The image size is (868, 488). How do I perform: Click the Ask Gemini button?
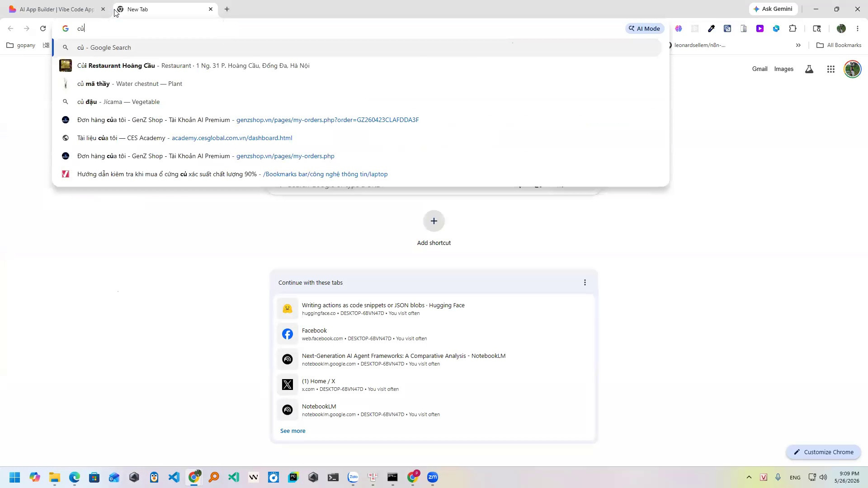tap(773, 9)
